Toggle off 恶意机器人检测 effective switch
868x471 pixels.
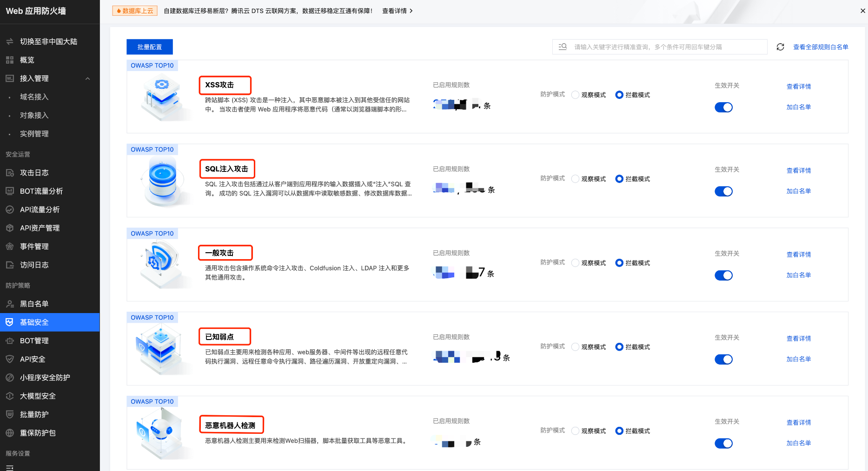(x=723, y=443)
